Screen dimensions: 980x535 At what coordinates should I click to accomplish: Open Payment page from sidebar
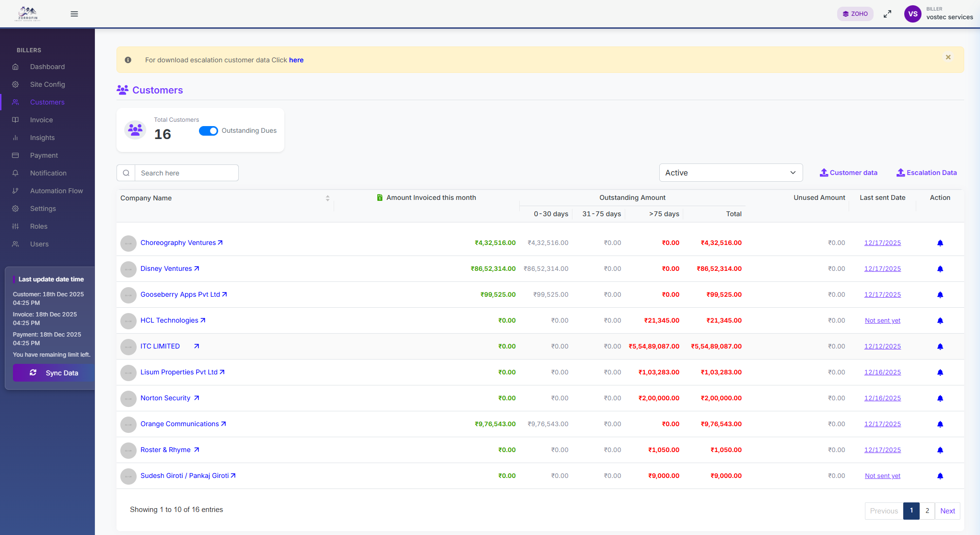[x=44, y=155]
